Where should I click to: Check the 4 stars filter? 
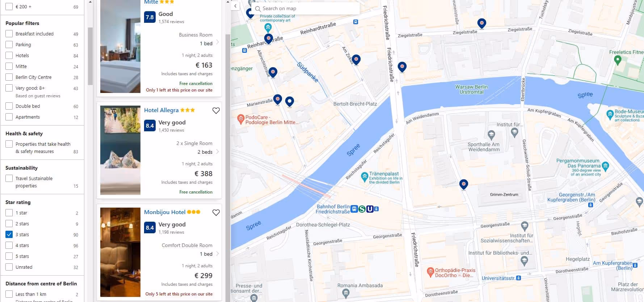pos(9,245)
